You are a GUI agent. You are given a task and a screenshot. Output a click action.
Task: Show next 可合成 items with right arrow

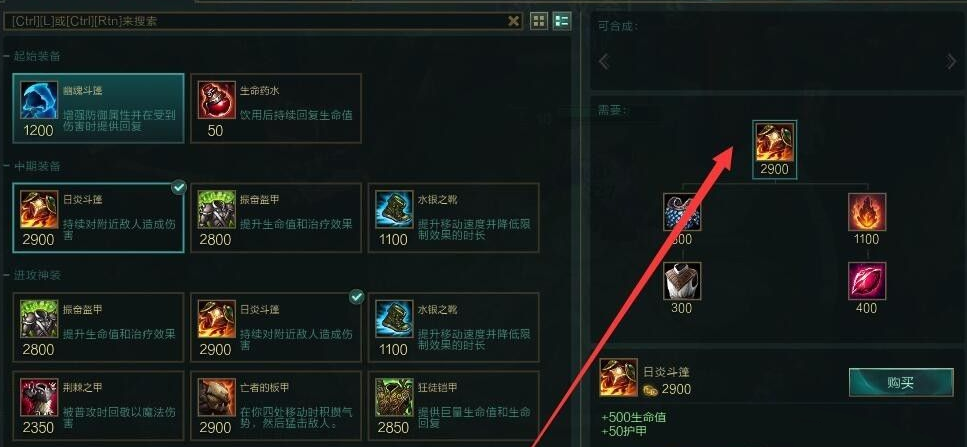(951, 61)
